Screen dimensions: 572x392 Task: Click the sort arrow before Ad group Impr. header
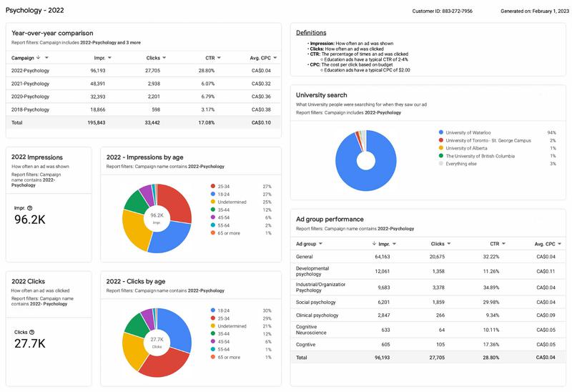[x=375, y=244]
